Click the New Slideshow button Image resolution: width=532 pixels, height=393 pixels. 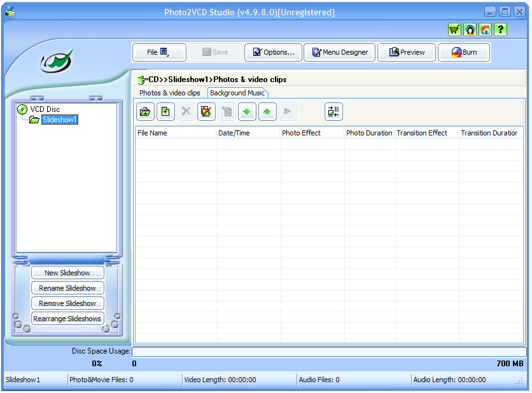click(67, 273)
